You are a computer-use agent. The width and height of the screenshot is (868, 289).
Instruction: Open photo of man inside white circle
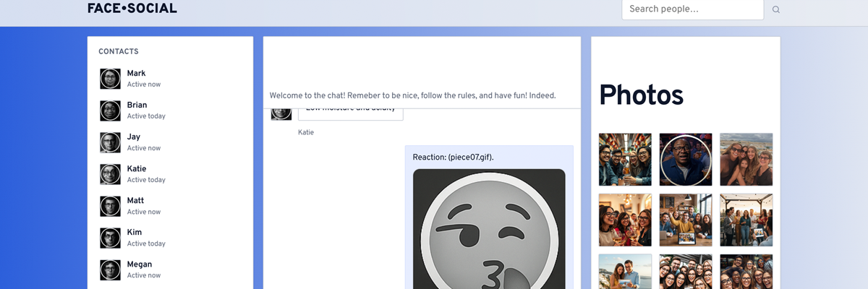(x=686, y=160)
